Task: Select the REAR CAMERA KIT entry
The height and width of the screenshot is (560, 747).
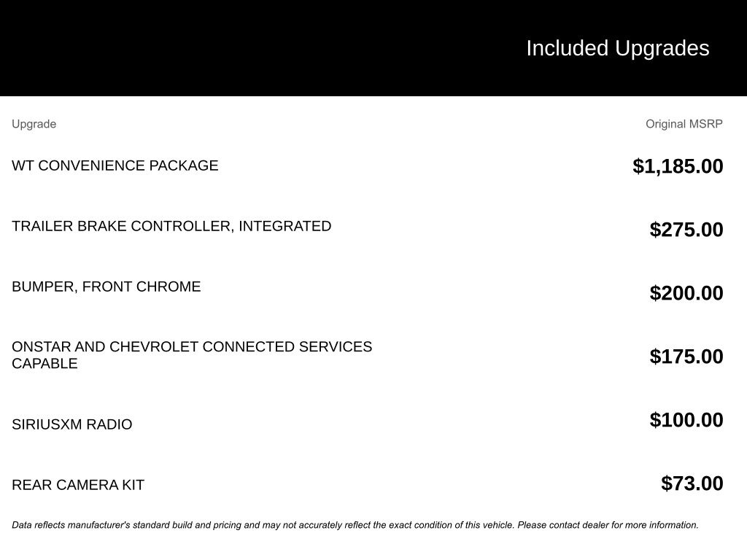Action: pyautogui.click(x=78, y=485)
